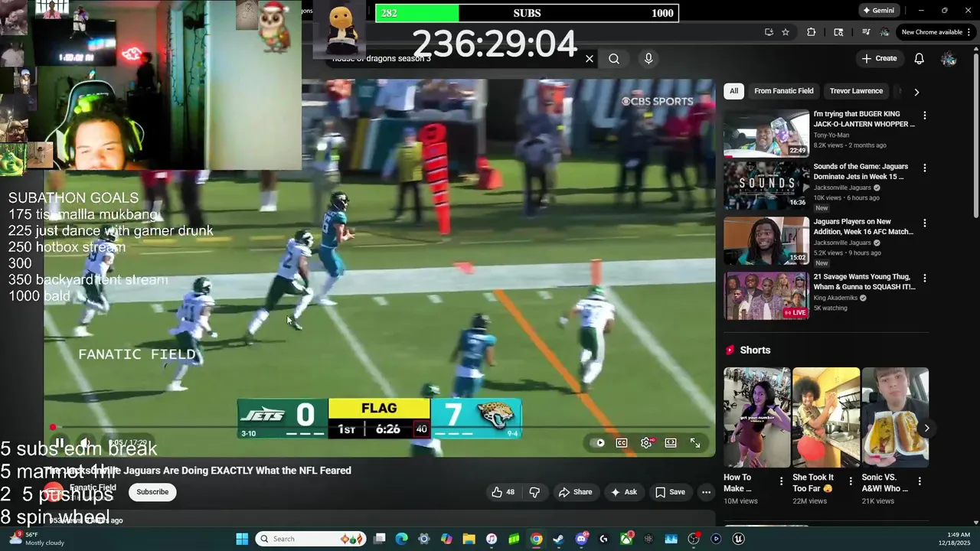Select the Trevor Lawrence chip
Viewport: 980px width, 551px height.
pos(856,91)
